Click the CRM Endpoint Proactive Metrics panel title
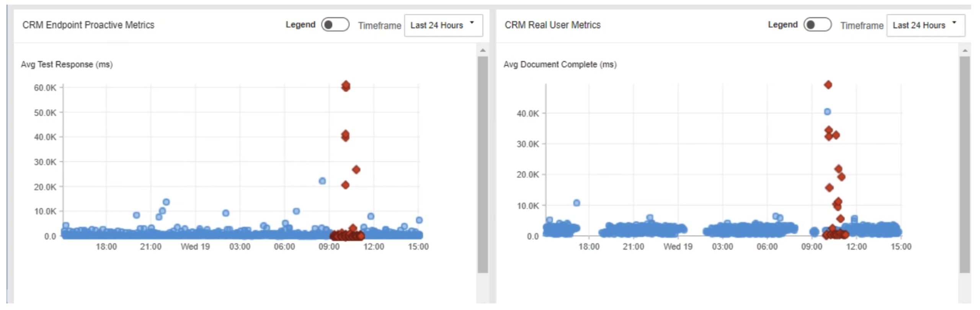Viewport: 980px width, 310px height. [88, 25]
